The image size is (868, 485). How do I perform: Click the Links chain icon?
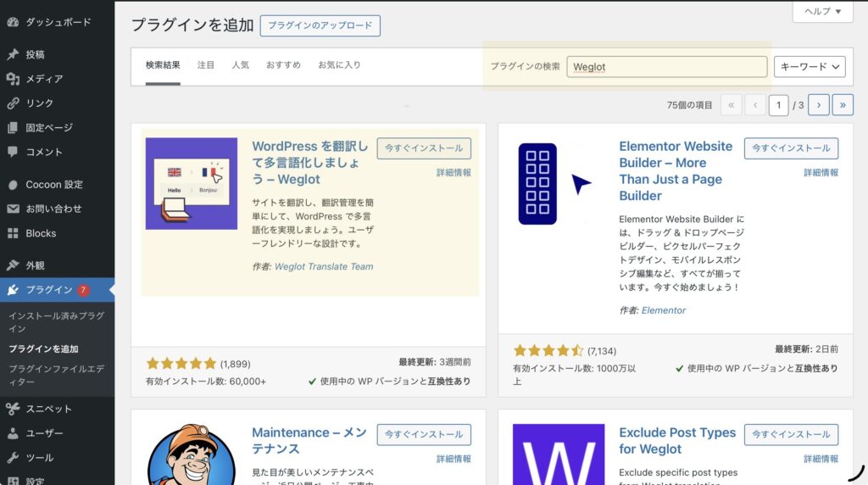click(x=13, y=103)
